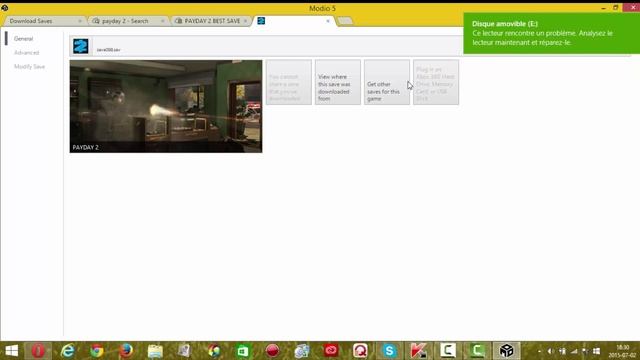Open Kaspersky from the taskbar
Image resolution: width=640 pixels, height=360 pixels.
pos(419,351)
